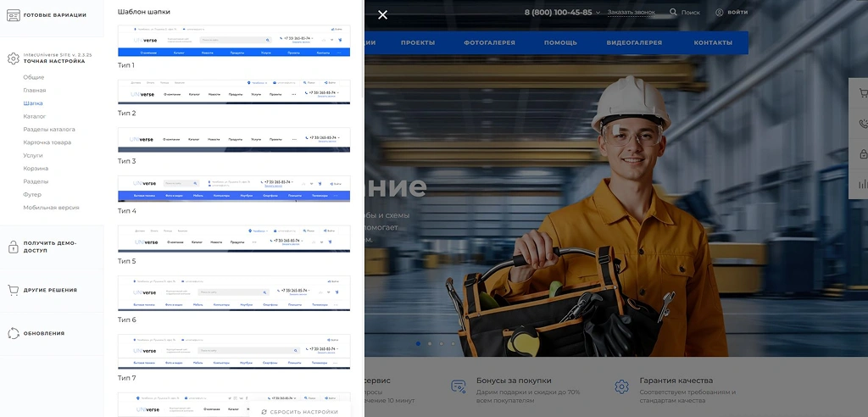Select the first blue slider dot on banner
Viewport: 868px width, 417px height.
[418, 343]
